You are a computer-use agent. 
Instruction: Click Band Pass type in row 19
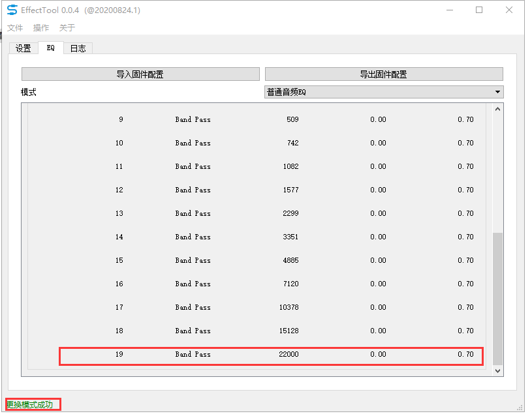(x=193, y=354)
